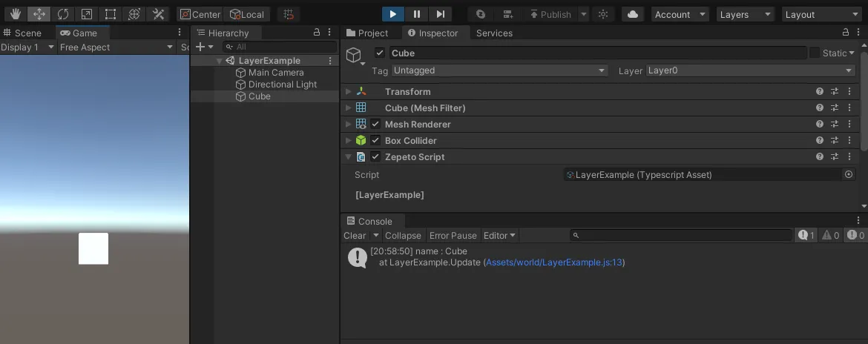Expand the Mesh Renderer component
The width and height of the screenshot is (868, 344).
[x=348, y=125]
